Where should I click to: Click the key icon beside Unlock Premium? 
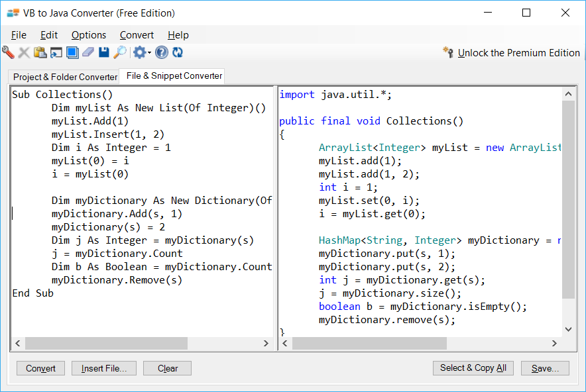point(448,52)
